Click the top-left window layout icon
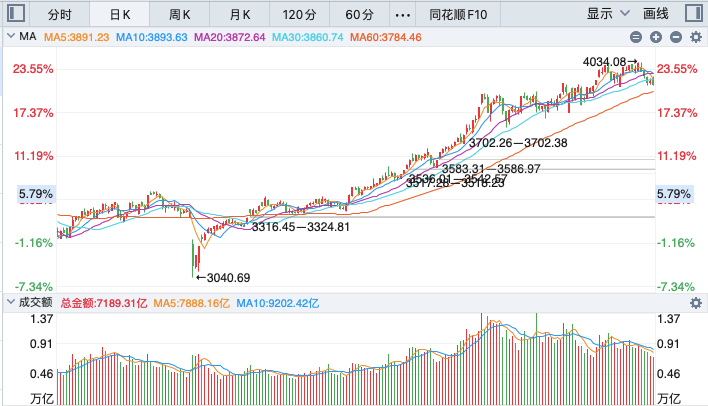The image size is (708, 406). coord(15,14)
